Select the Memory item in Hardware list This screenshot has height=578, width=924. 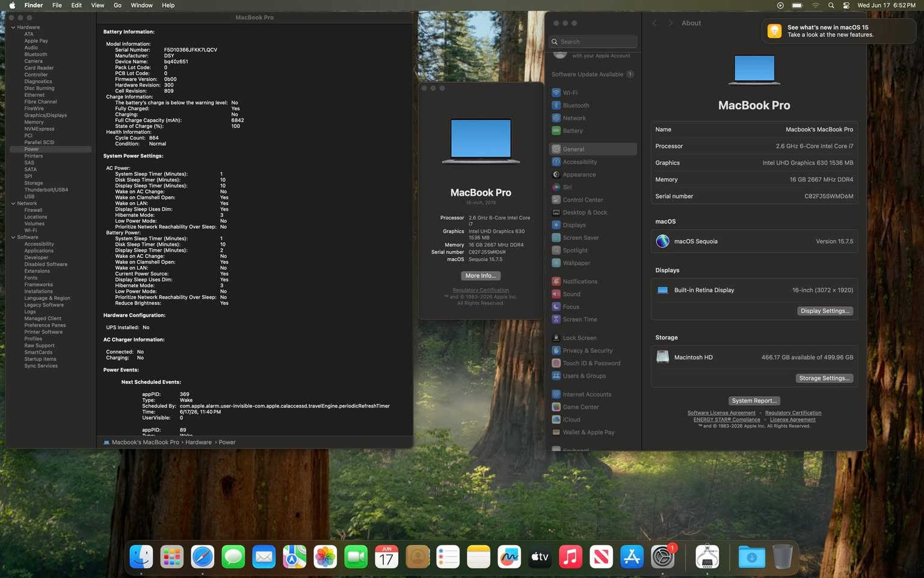point(34,122)
